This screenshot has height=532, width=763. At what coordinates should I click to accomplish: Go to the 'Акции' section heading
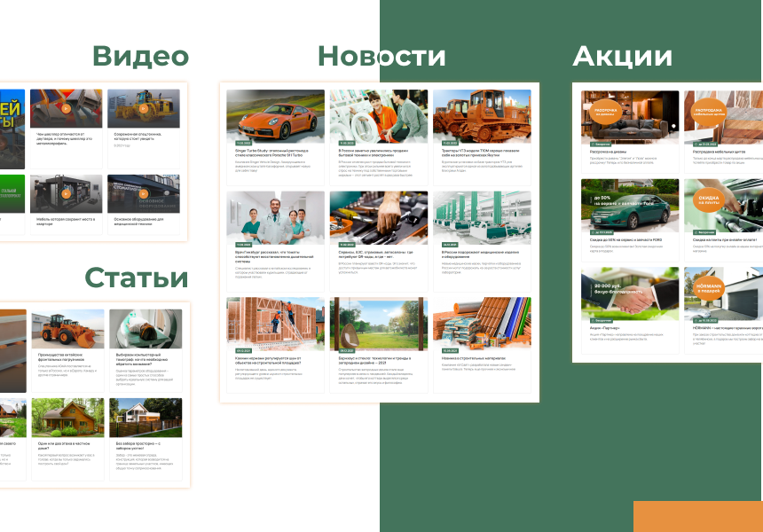[622, 57]
